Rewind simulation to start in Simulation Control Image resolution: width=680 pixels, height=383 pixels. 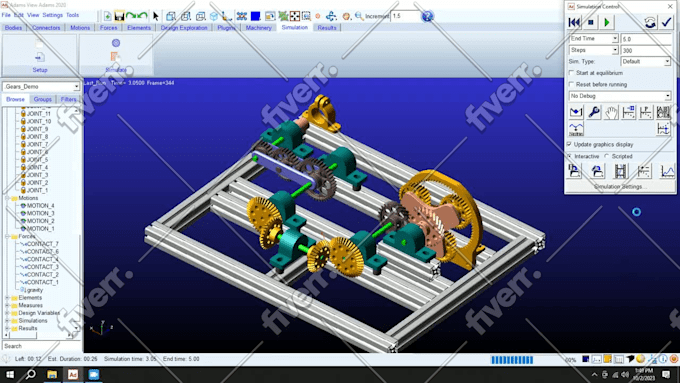574,22
